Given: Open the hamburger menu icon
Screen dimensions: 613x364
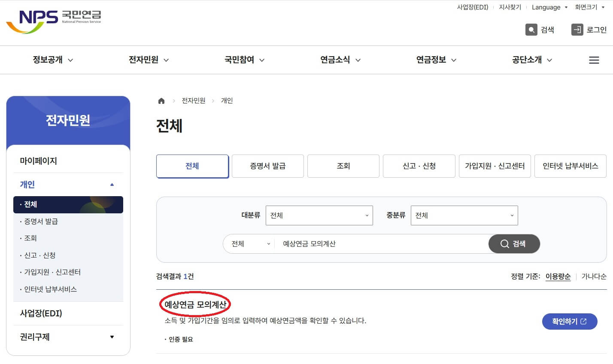Looking at the screenshot, I should click(x=594, y=60).
